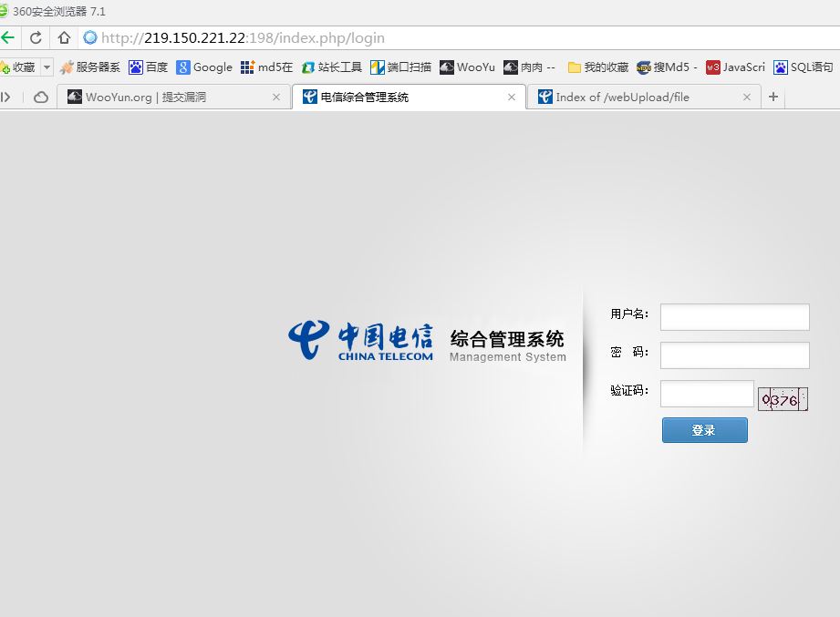Click the 验证码 captcha input field
The width and height of the screenshot is (840, 617).
[707, 395]
